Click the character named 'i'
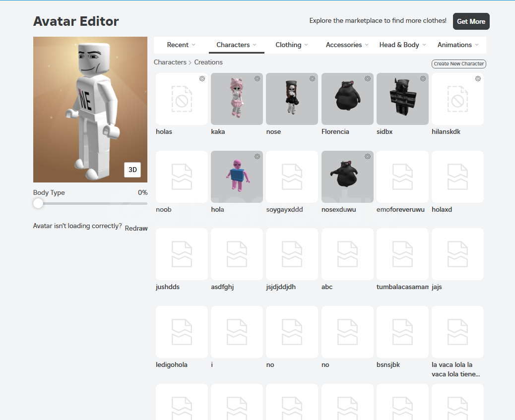 click(212, 365)
